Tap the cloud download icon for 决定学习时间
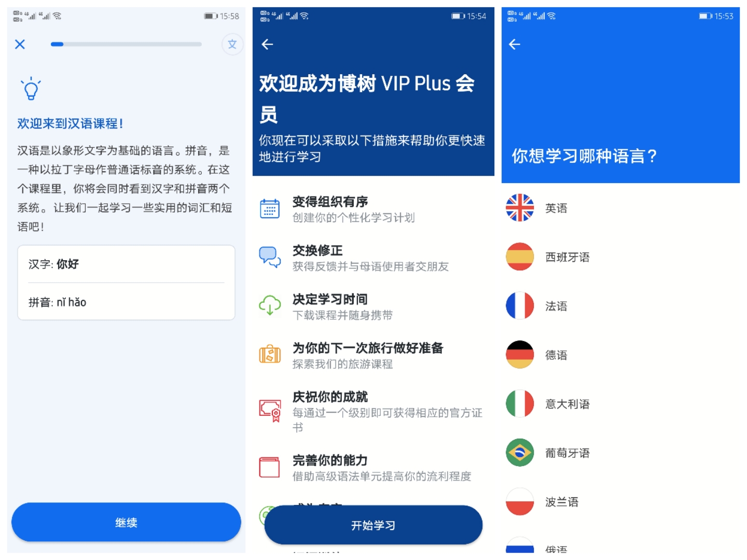 point(270,305)
